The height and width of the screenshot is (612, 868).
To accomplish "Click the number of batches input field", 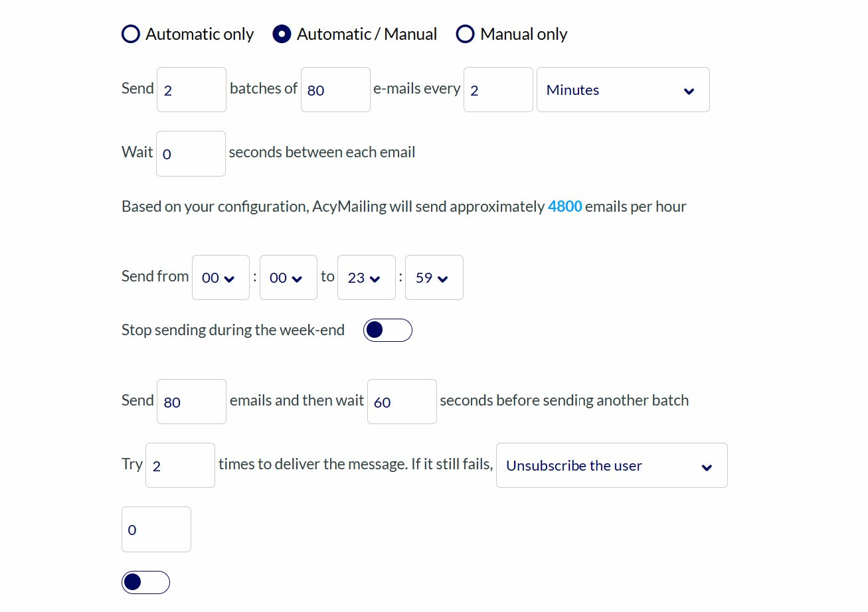I will (x=191, y=90).
